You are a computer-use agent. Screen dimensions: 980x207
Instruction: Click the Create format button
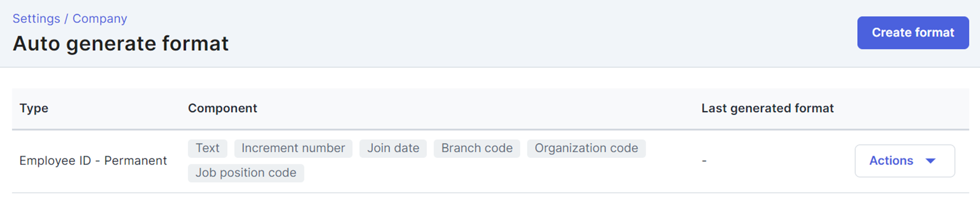point(913,33)
